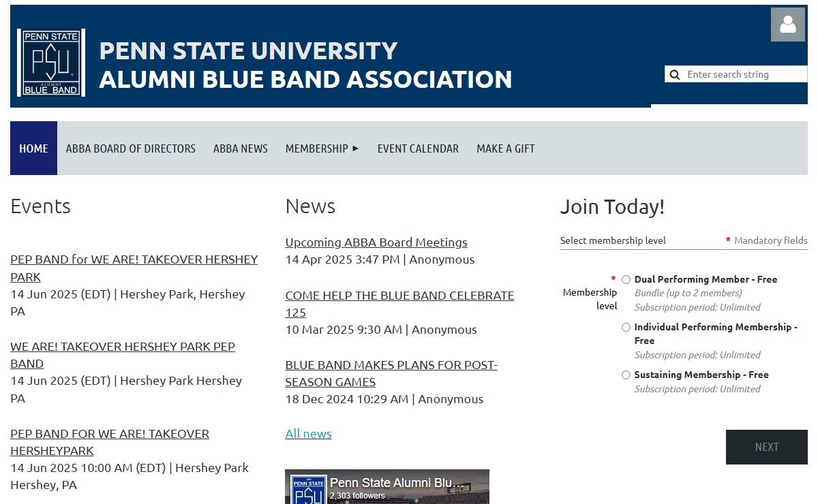Click the 14 Apr 2025 3:47 PM date text
This screenshot has width=818, height=504.
tap(343, 259)
